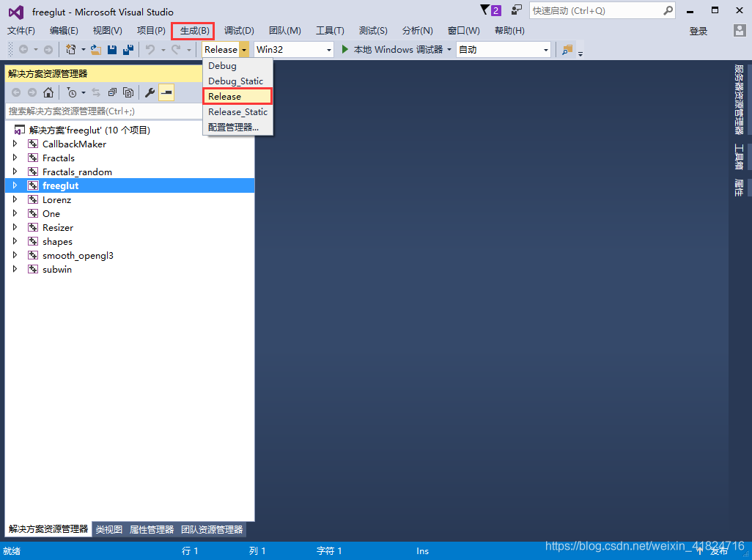Open the toolbar overflow options arrow
This screenshot has height=560, width=752.
580,54
